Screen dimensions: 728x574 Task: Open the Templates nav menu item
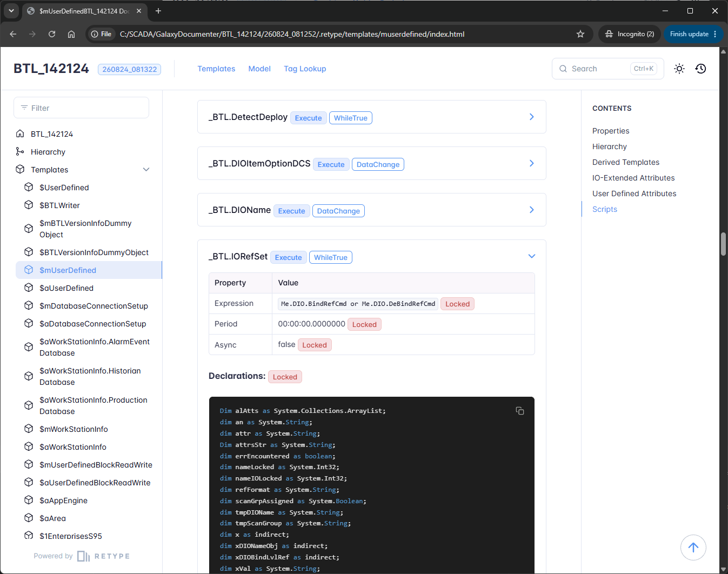216,69
